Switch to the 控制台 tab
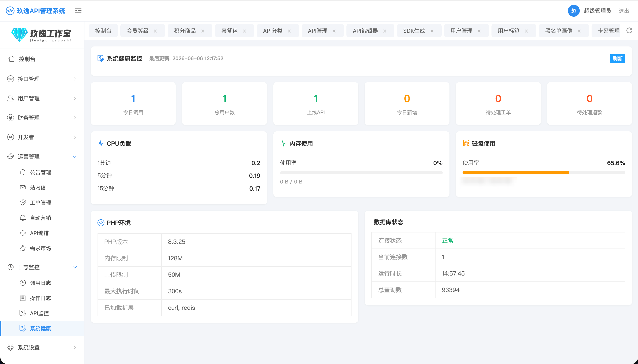Image resolution: width=638 pixels, height=364 pixels. click(103, 31)
